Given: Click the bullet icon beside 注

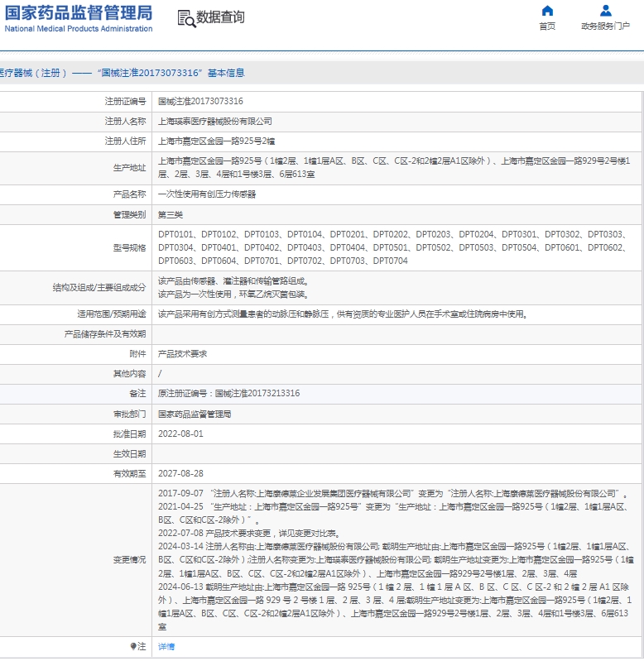Looking at the screenshot, I should (x=133, y=646).
